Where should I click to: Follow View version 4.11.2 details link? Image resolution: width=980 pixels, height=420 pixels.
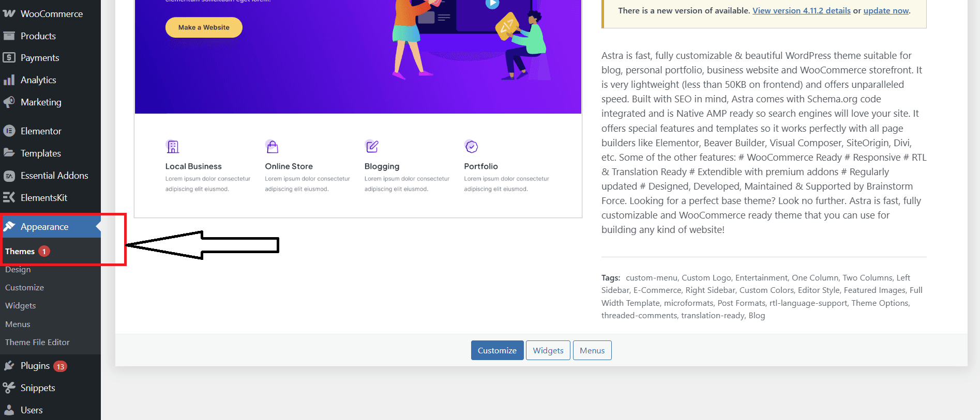[x=802, y=10]
